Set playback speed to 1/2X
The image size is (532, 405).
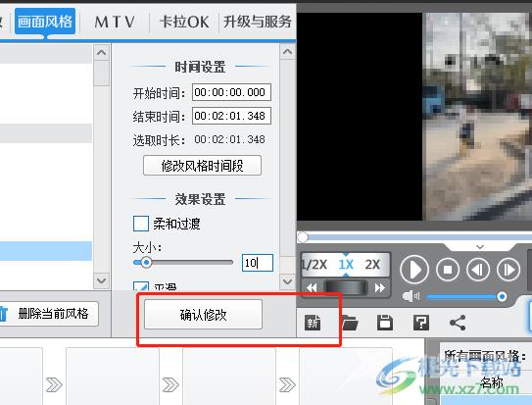[314, 265]
